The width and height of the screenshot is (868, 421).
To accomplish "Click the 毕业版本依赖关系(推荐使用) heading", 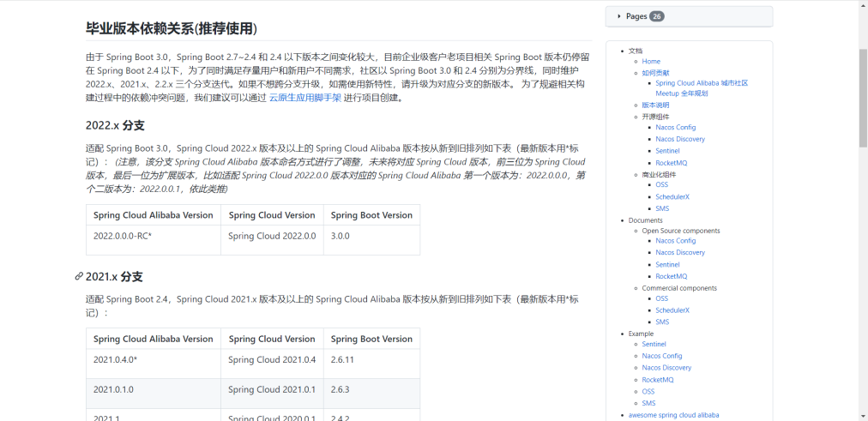I will coord(172,28).
